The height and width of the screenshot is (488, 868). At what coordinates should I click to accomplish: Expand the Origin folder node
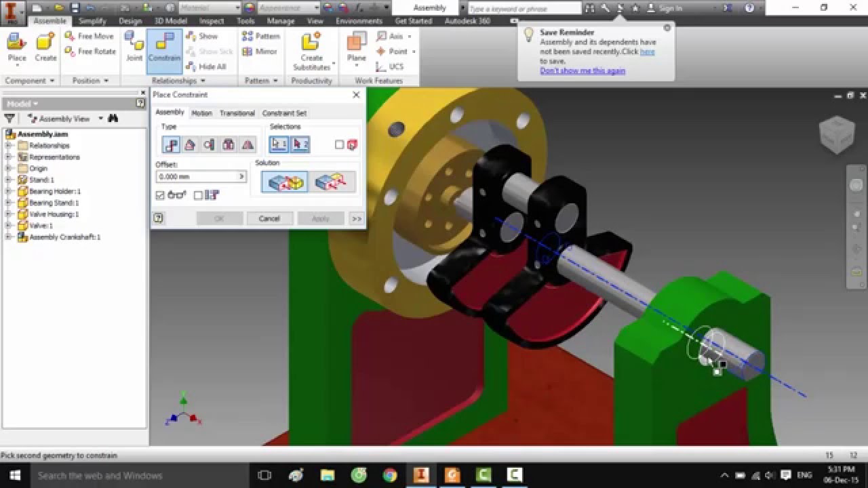pos(8,169)
